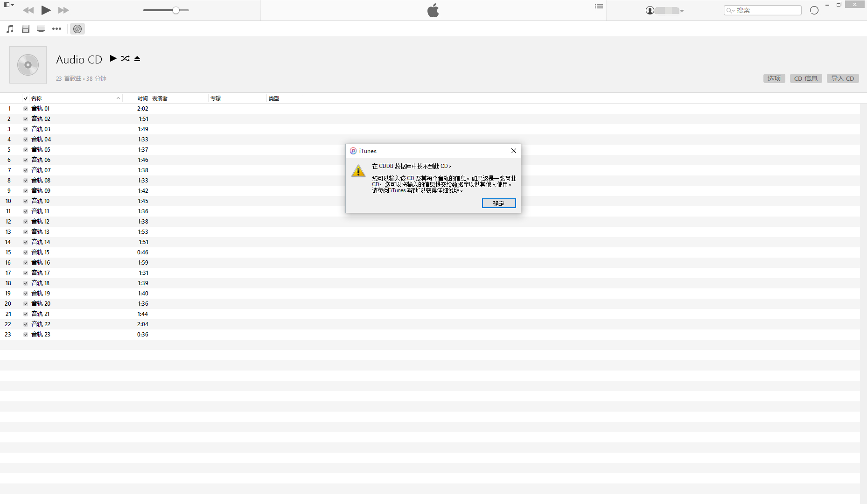
Task: Uncheck the checkbox for 音轨 05
Action: click(x=26, y=150)
